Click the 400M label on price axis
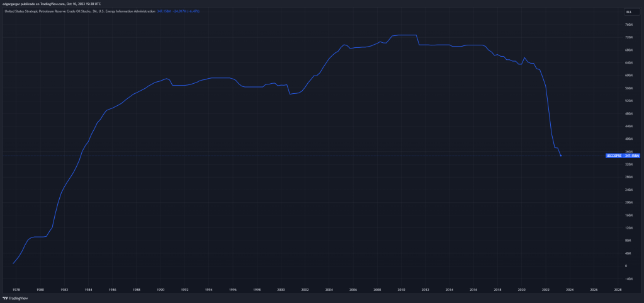The height and width of the screenshot is (303, 644). (628, 139)
